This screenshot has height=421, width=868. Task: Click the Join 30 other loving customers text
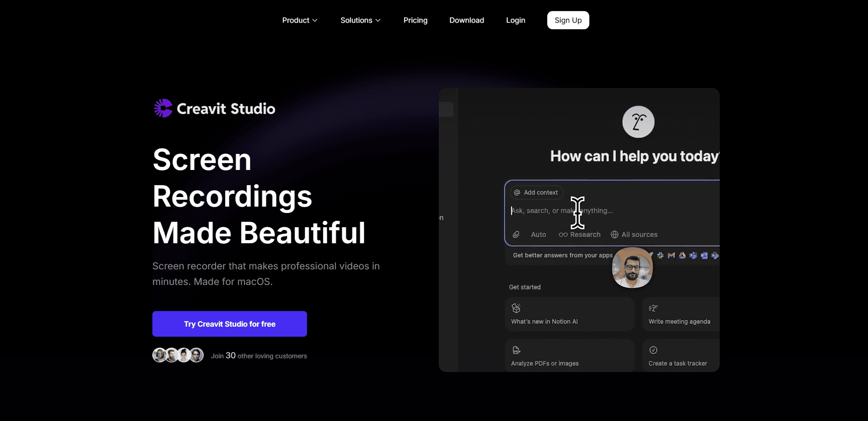tap(259, 355)
